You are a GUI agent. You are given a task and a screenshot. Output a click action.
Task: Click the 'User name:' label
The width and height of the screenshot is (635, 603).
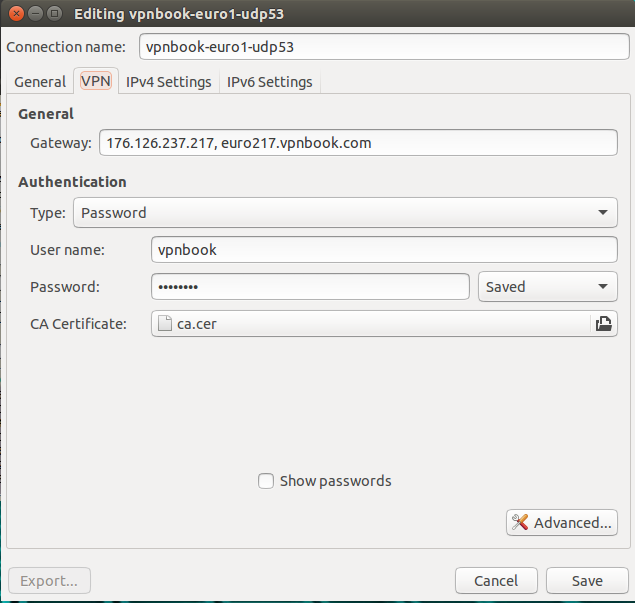(x=67, y=250)
